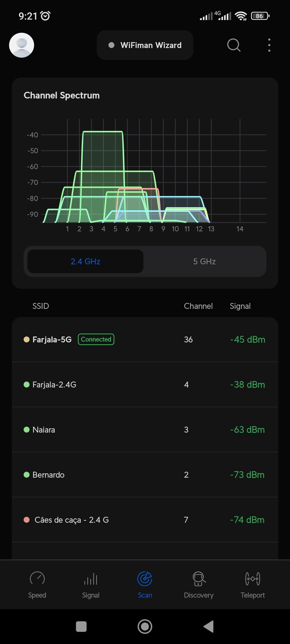The image size is (290, 644).
Task: Sort list by Channel column header
Action: pyautogui.click(x=198, y=306)
